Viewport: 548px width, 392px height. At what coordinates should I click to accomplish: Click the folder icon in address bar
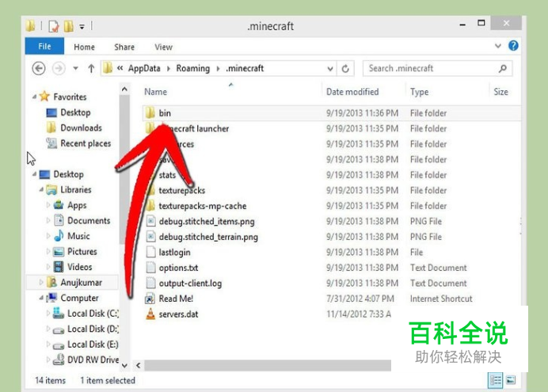(108, 68)
